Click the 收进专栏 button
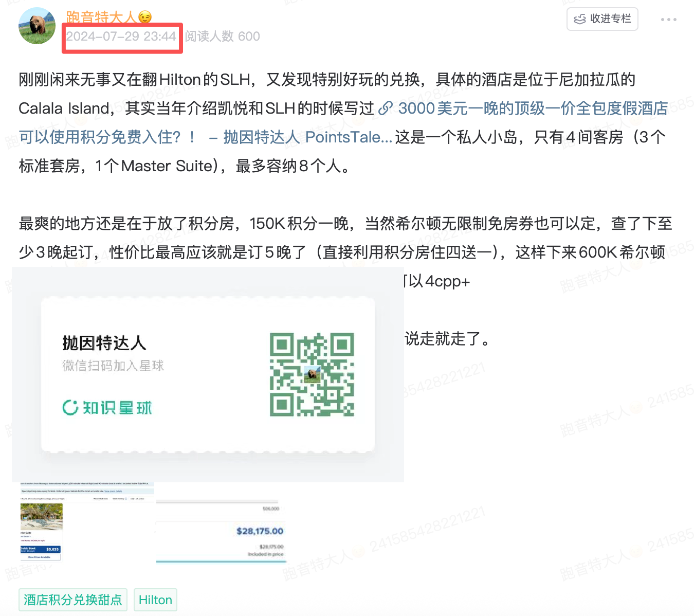694x616 pixels. click(x=602, y=19)
